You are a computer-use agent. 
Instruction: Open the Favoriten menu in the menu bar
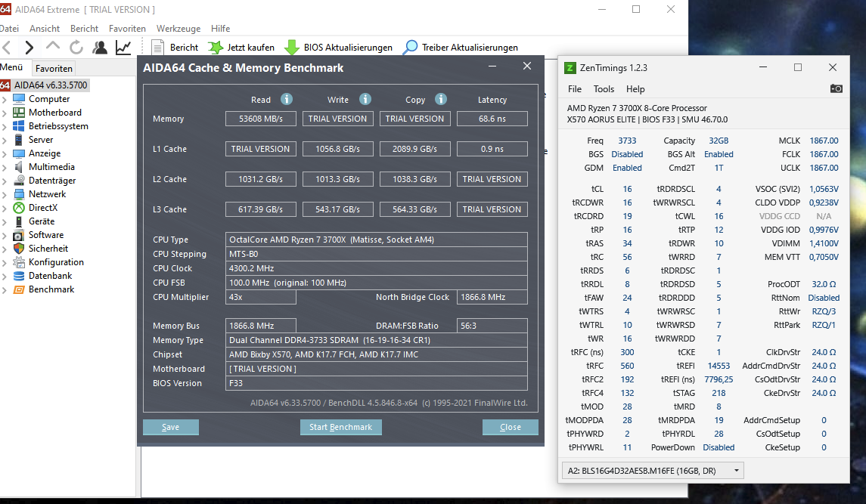point(127,28)
